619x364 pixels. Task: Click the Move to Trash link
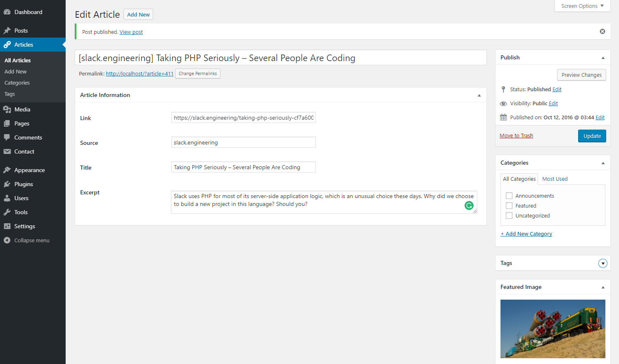coord(516,135)
